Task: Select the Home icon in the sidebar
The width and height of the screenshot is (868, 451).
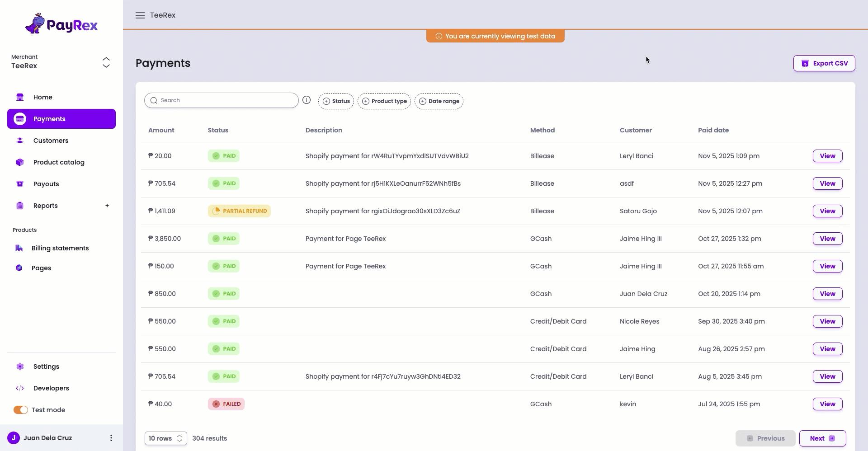Action: pos(20,97)
